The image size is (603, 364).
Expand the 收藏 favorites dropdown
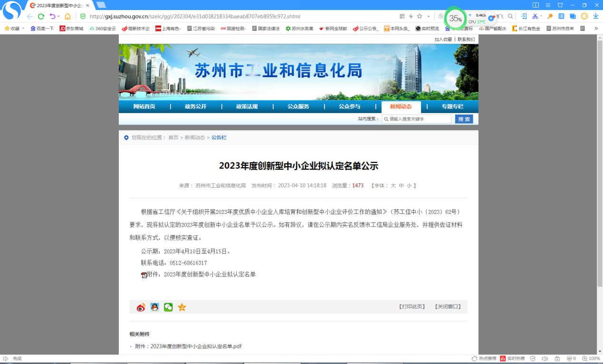tap(23, 29)
